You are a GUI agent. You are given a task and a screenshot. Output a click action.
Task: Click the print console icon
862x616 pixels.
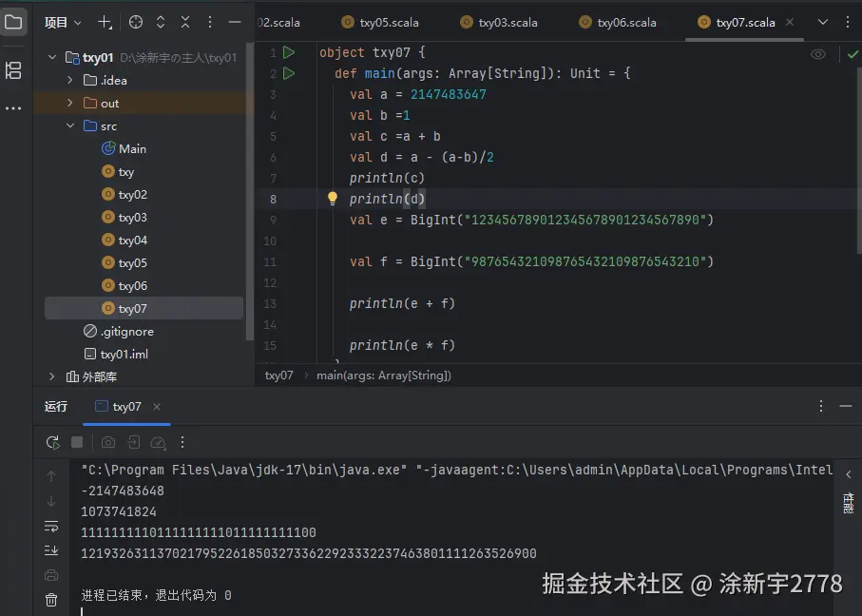click(51, 575)
